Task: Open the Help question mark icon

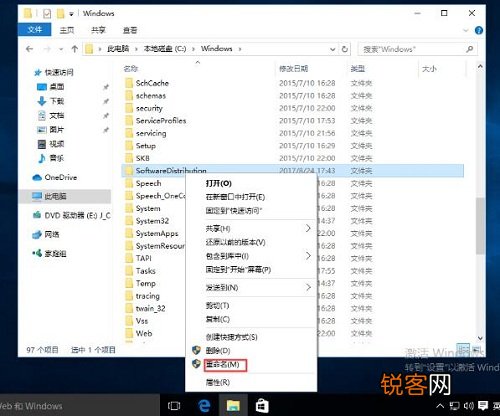Action: tap(479, 31)
